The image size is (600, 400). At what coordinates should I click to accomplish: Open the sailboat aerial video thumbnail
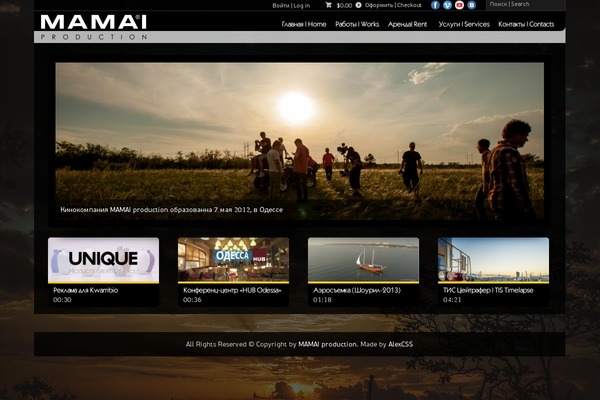tap(364, 260)
